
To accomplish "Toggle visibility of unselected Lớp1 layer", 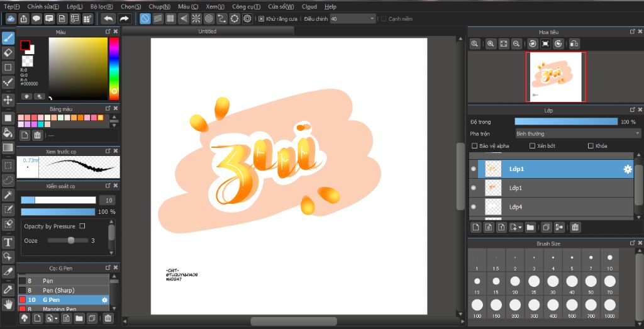I will coord(474,187).
